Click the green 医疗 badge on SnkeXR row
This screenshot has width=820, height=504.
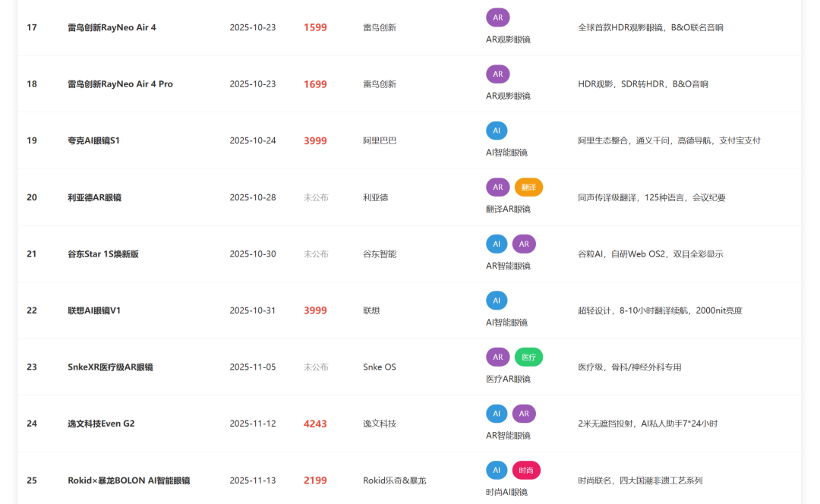click(x=528, y=357)
